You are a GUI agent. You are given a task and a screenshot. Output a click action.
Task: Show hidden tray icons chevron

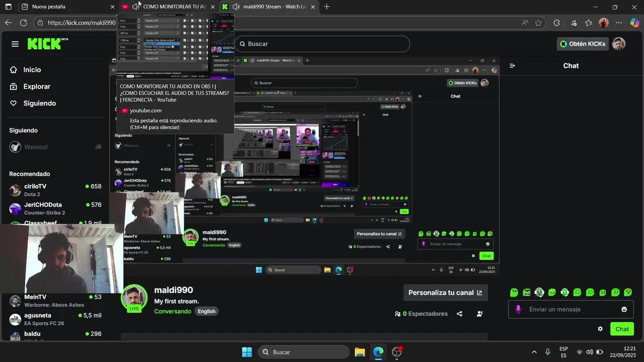pyautogui.click(x=534, y=352)
